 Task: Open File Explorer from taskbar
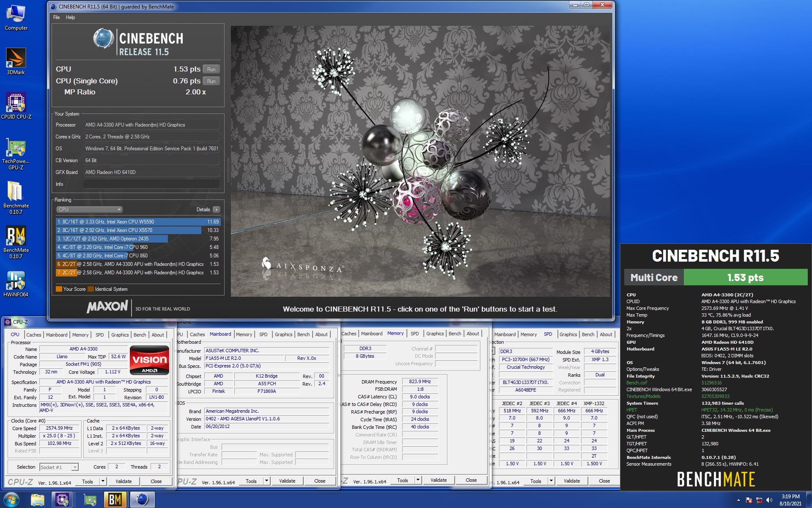38,500
